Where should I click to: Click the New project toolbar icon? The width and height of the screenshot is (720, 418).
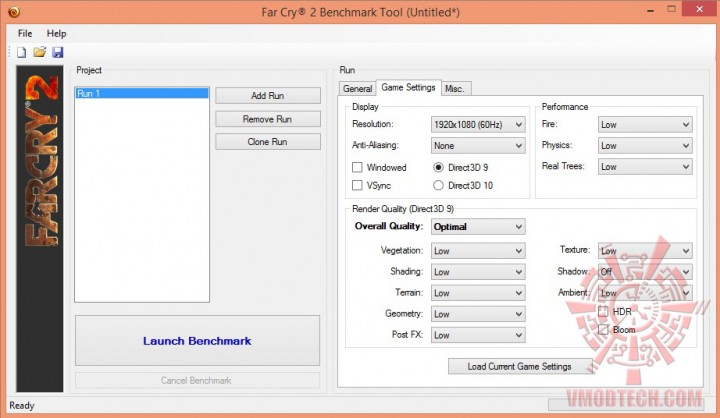point(21,52)
